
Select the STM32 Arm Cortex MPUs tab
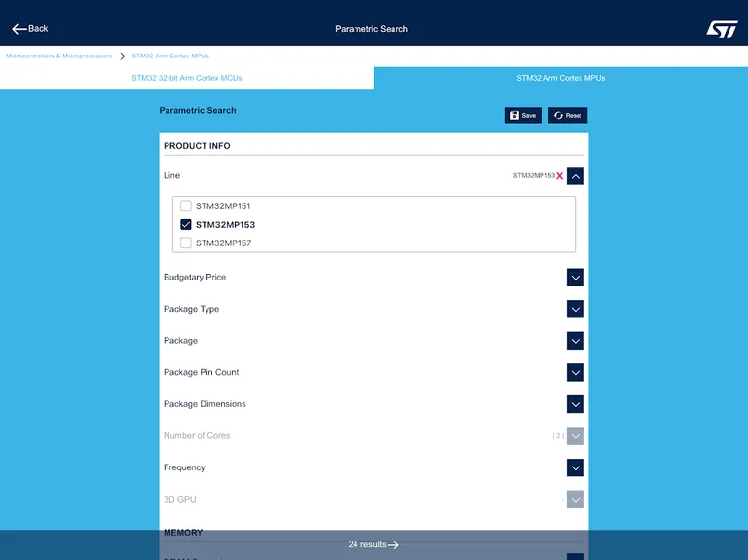pyautogui.click(x=560, y=78)
